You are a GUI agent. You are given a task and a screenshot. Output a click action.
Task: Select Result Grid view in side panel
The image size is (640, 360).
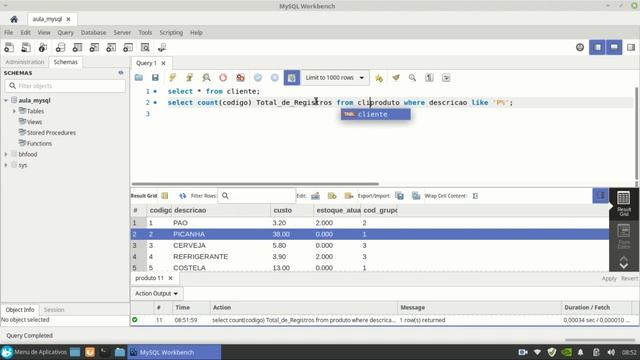pos(624,203)
